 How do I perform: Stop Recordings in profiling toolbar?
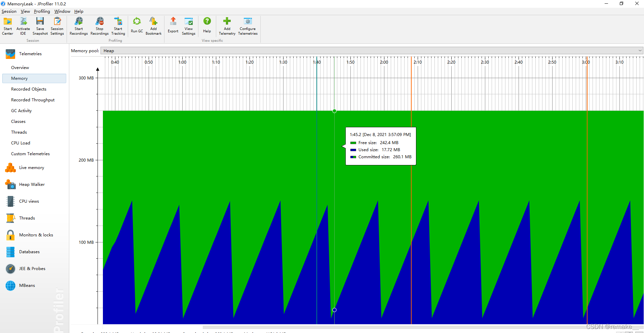click(100, 26)
